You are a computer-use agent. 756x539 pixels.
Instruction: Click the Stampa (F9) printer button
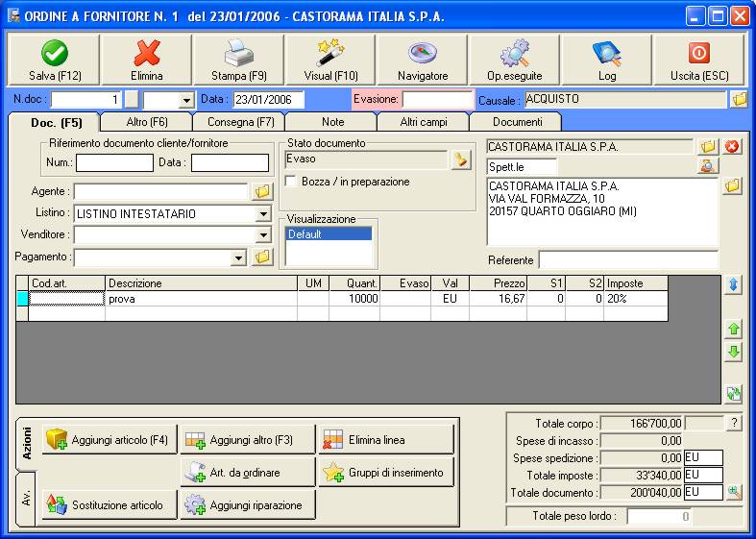pos(238,60)
